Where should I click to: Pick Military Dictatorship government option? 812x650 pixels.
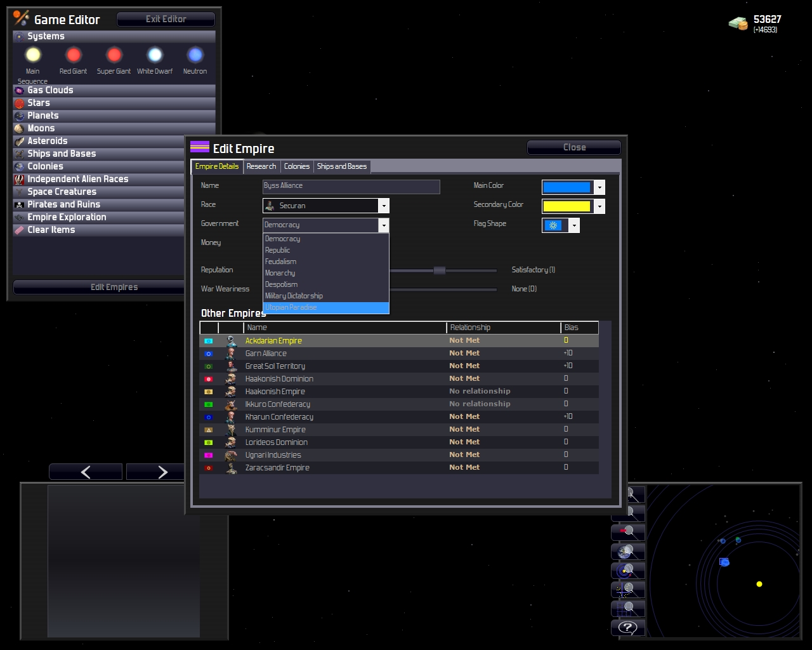(326, 296)
